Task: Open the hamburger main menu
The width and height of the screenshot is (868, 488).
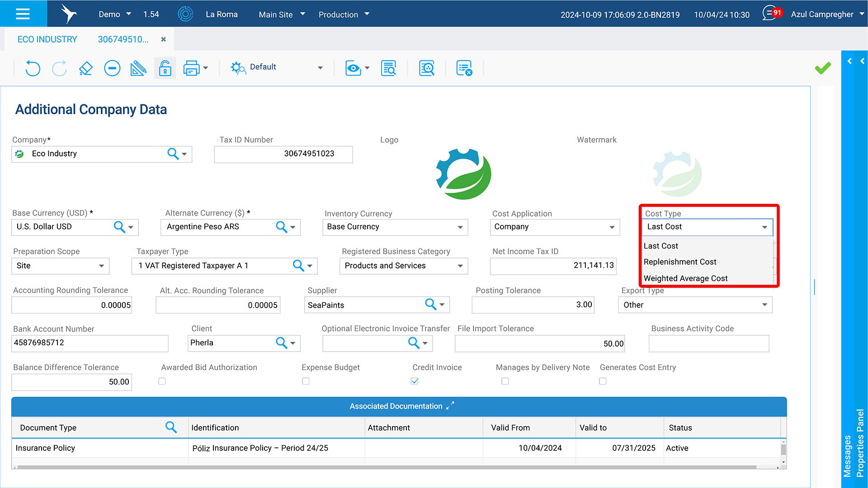Action: pyautogui.click(x=23, y=14)
